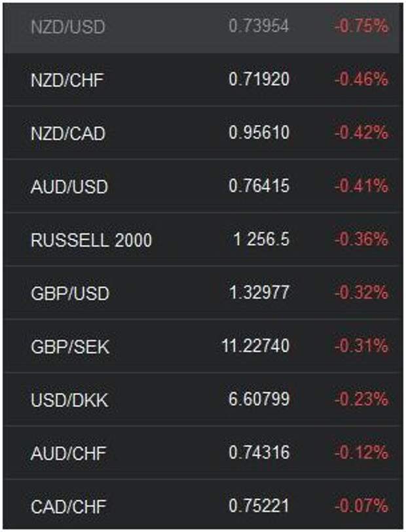The image size is (406, 532).
Task: Click the 0.71920 price value
Action: 259,79
